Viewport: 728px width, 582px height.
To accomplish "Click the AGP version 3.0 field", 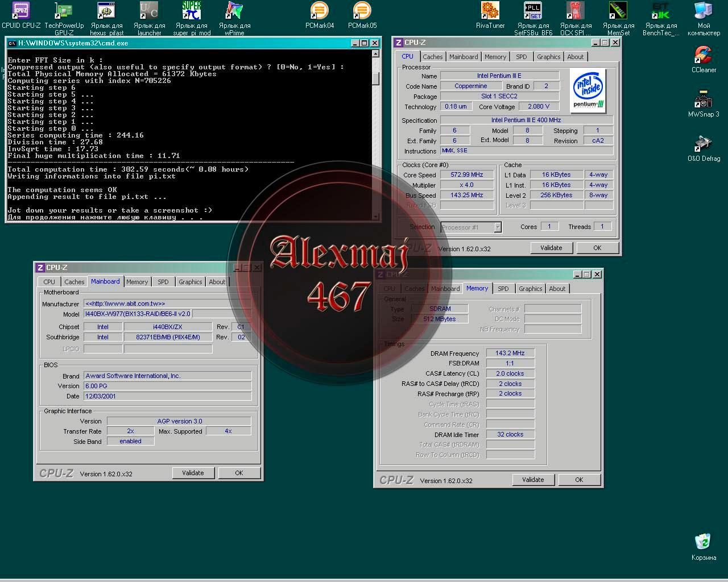I will (179, 421).
